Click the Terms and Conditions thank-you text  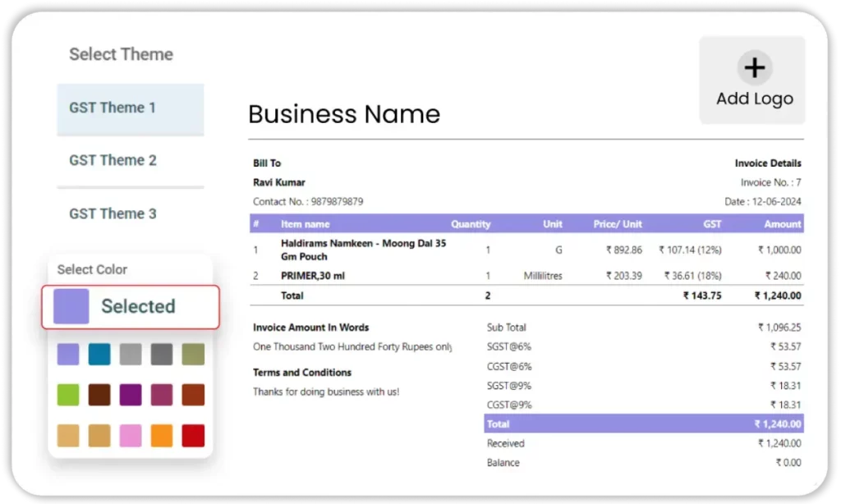(326, 392)
